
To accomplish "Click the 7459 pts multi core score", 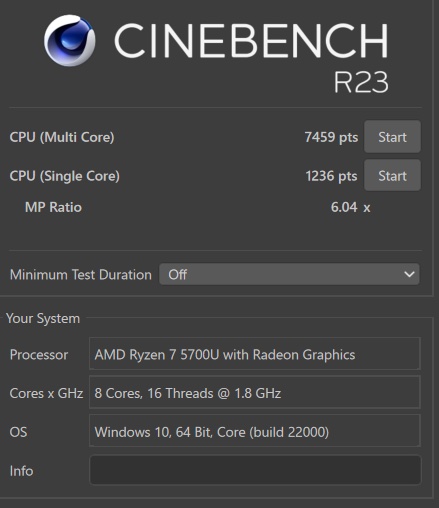I will pos(331,137).
